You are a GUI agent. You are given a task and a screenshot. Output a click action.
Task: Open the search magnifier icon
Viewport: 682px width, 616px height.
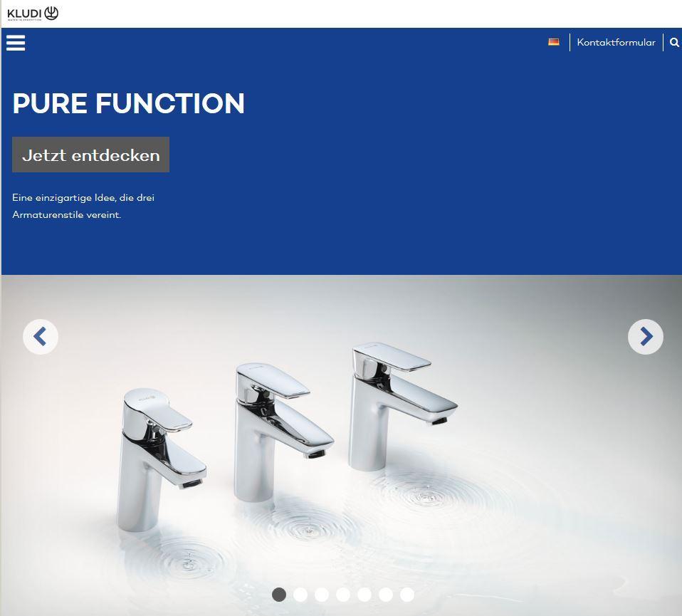pyautogui.click(x=674, y=42)
